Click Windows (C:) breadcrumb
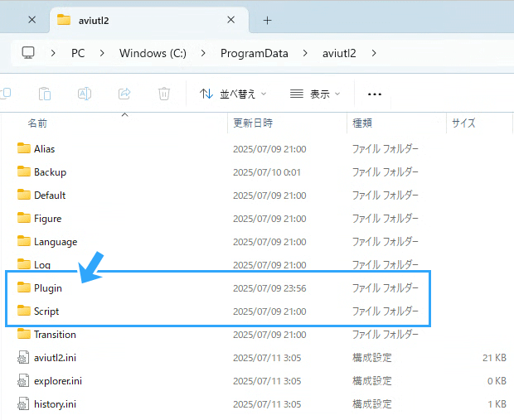This screenshot has width=514, height=420. tap(153, 53)
